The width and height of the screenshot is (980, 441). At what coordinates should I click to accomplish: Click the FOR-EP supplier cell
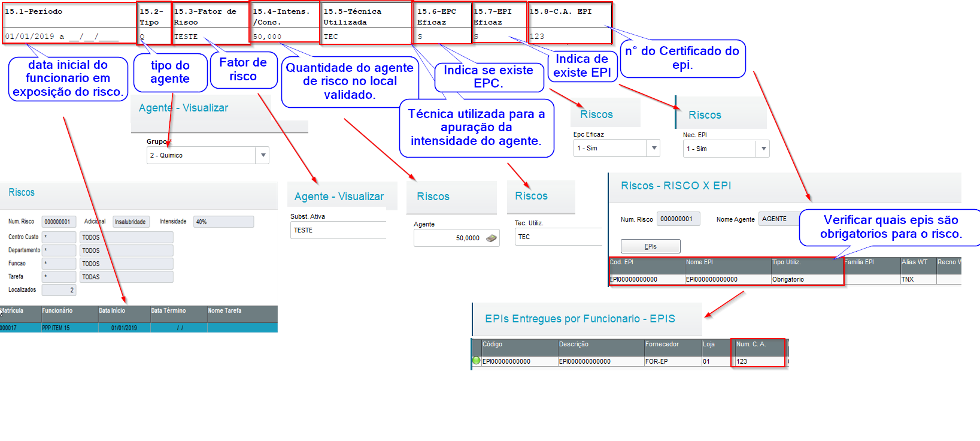(672, 361)
